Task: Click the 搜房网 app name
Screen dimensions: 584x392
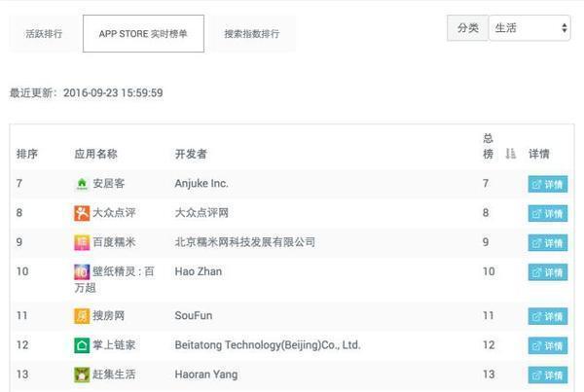Action: [x=108, y=316]
